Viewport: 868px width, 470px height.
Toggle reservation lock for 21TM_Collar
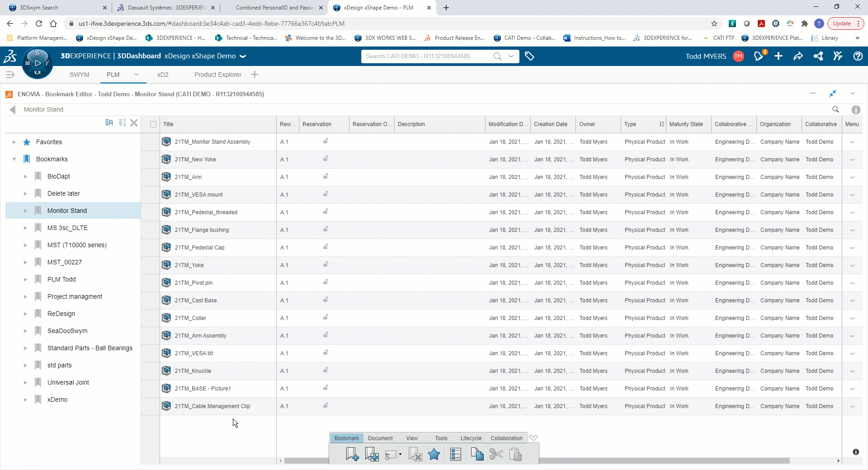[325, 317]
